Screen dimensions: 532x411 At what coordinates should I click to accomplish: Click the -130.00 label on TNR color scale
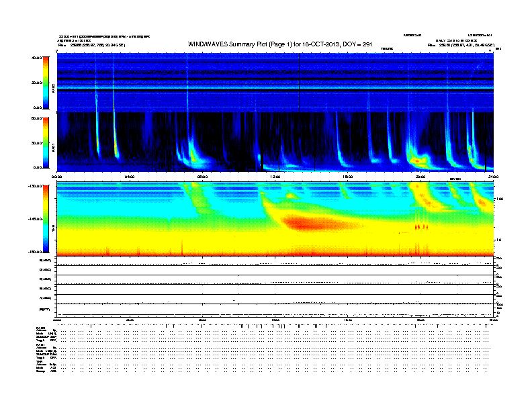pos(36,186)
